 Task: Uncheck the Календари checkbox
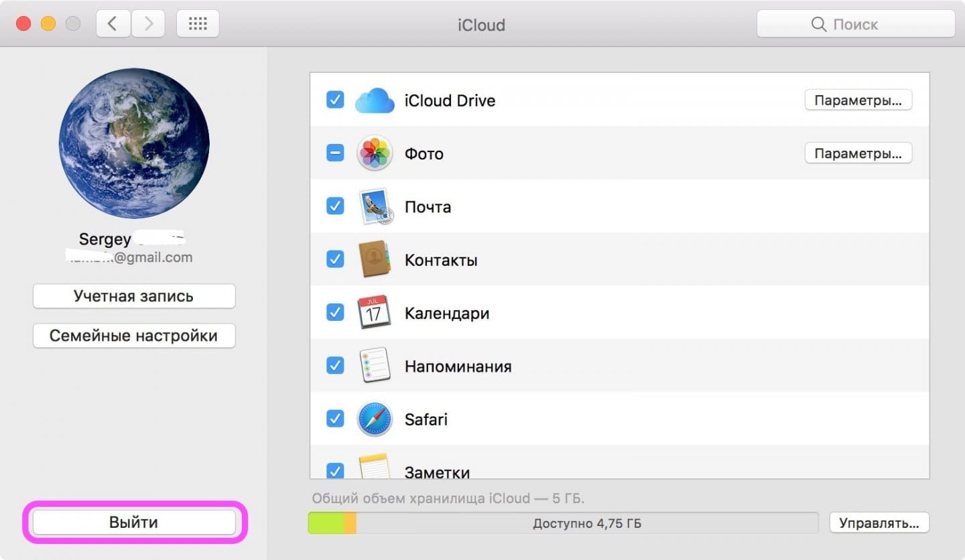pos(335,313)
